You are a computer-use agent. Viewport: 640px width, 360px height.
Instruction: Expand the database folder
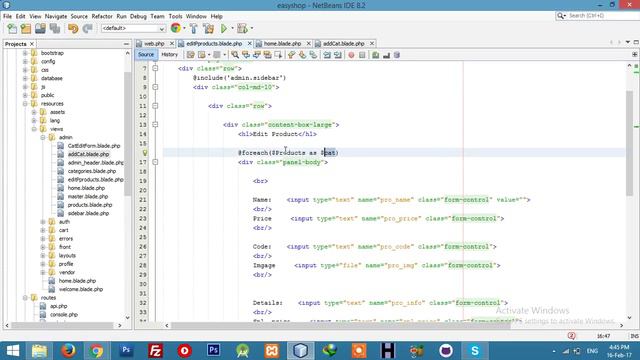pos(25,78)
